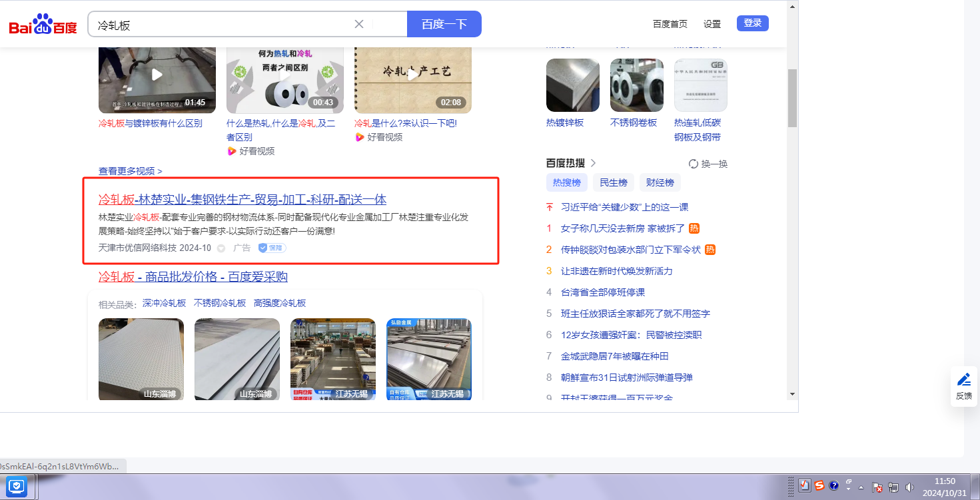Open the 江苏无锡 warehouse product image
The image size is (980, 500).
333,360
